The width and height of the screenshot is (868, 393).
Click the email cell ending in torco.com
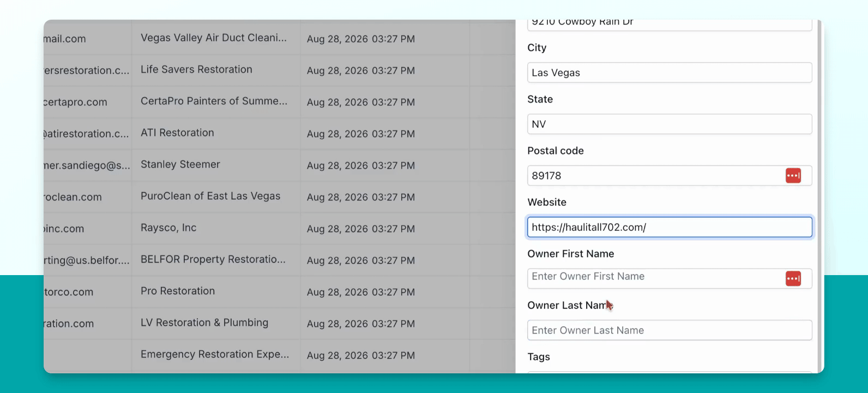click(x=87, y=292)
